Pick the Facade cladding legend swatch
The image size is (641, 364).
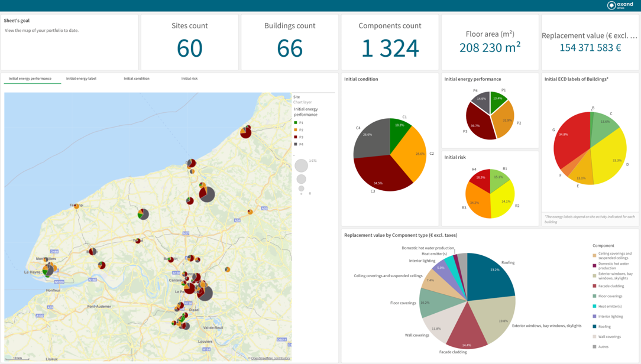[594, 286]
